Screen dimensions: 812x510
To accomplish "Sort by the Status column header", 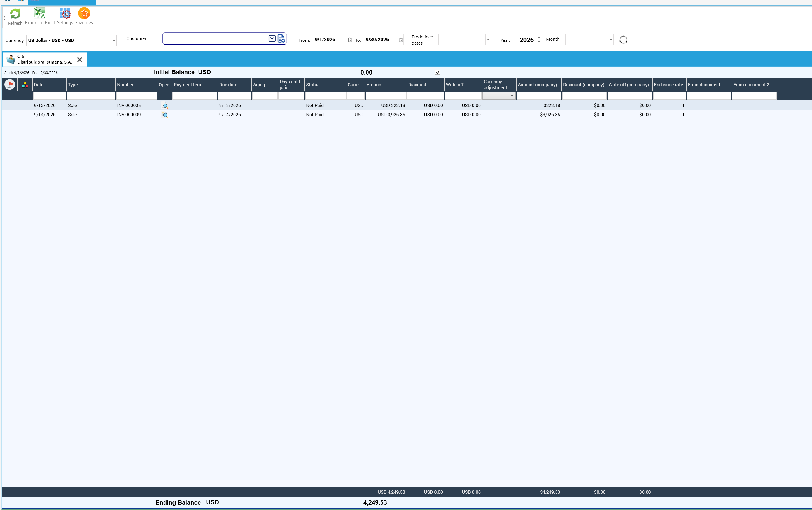I will click(325, 84).
